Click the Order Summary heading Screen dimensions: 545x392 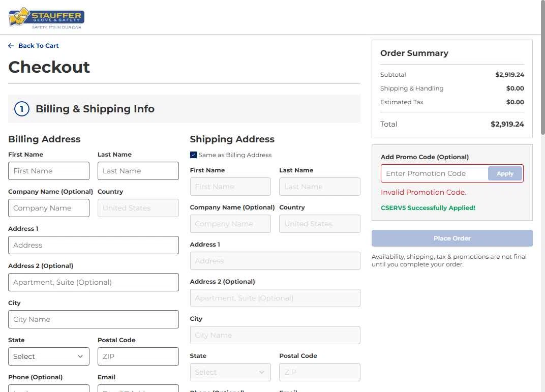coord(414,53)
